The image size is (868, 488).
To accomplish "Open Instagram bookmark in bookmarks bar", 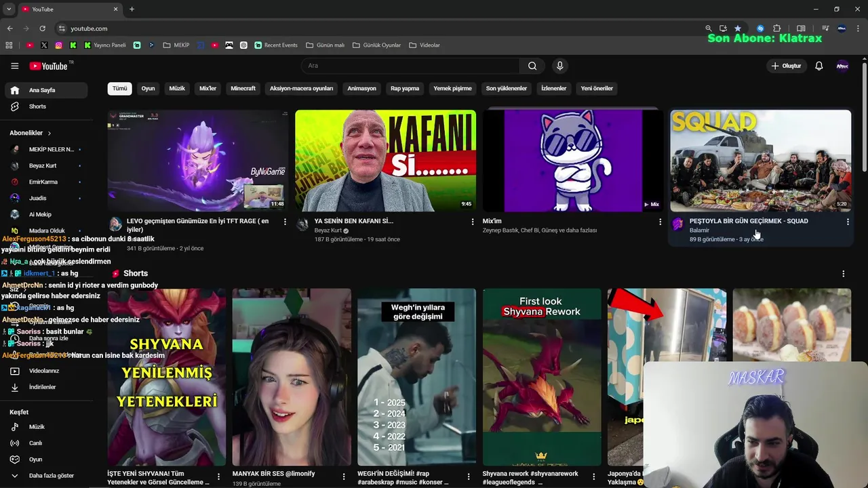I will coord(59,45).
